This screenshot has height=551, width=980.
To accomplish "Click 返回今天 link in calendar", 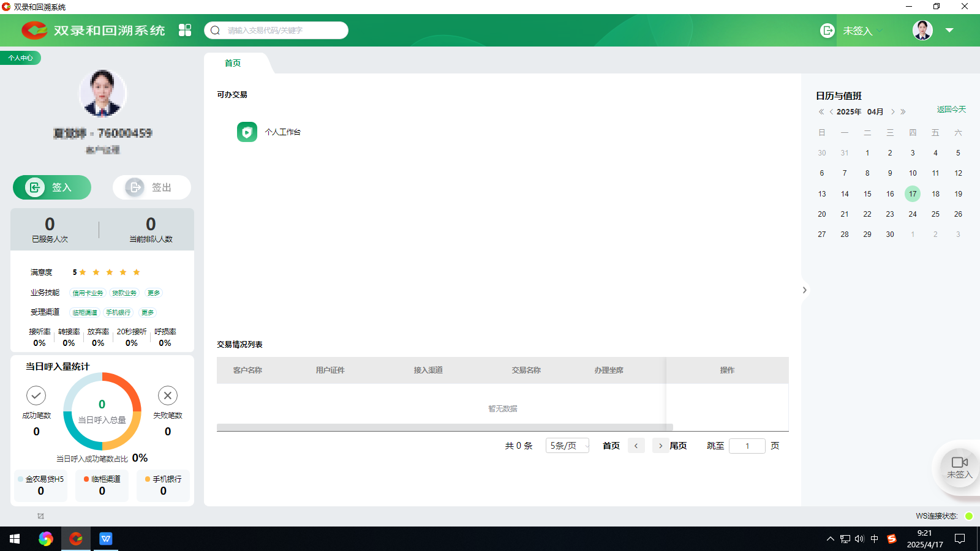I will [951, 110].
